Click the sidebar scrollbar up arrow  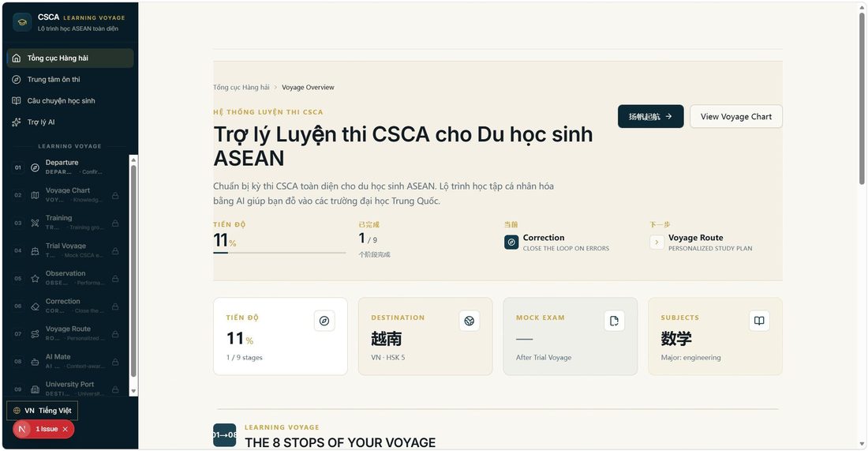tap(133, 160)
